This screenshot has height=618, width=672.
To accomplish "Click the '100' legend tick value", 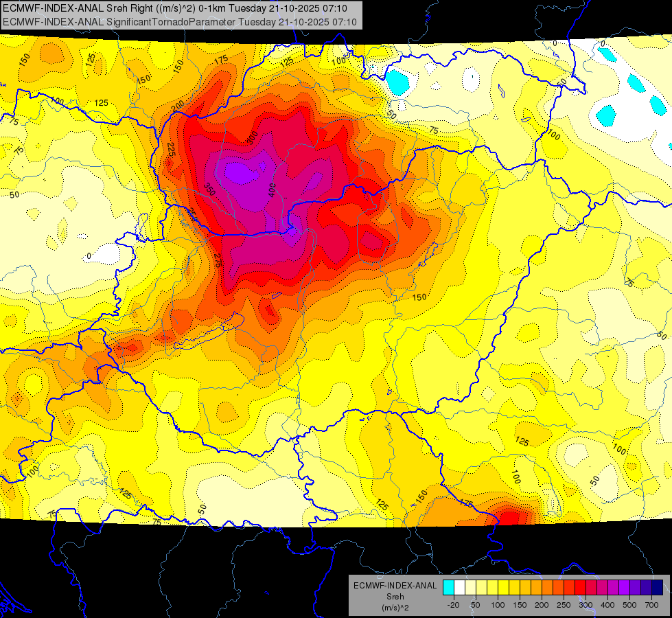I will (x=498, y=605).
